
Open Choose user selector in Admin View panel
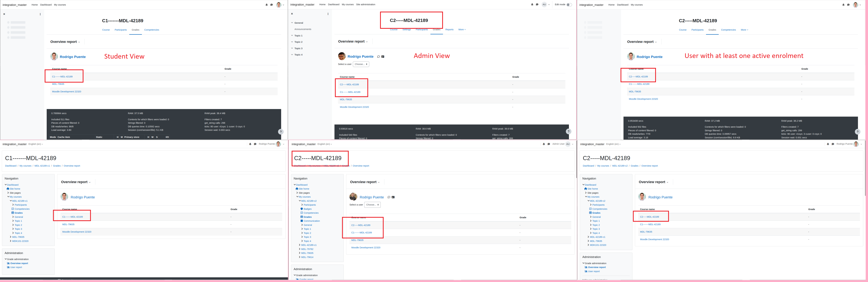point(361,64)
